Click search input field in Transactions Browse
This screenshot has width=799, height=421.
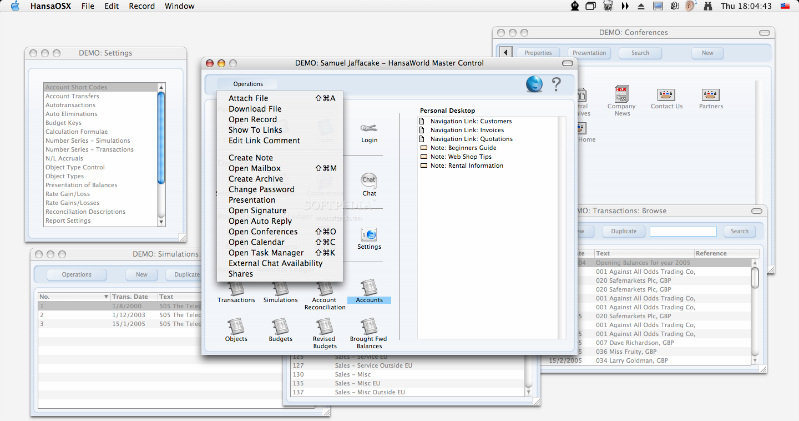[683, 231]
